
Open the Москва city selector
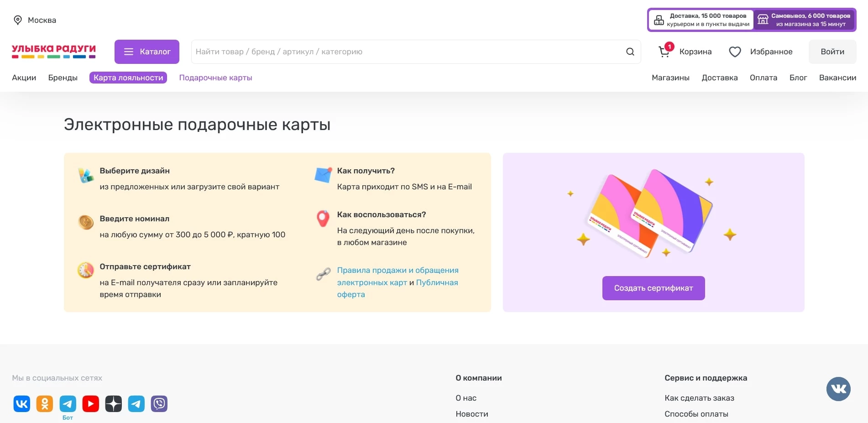[x=42, y=20]
